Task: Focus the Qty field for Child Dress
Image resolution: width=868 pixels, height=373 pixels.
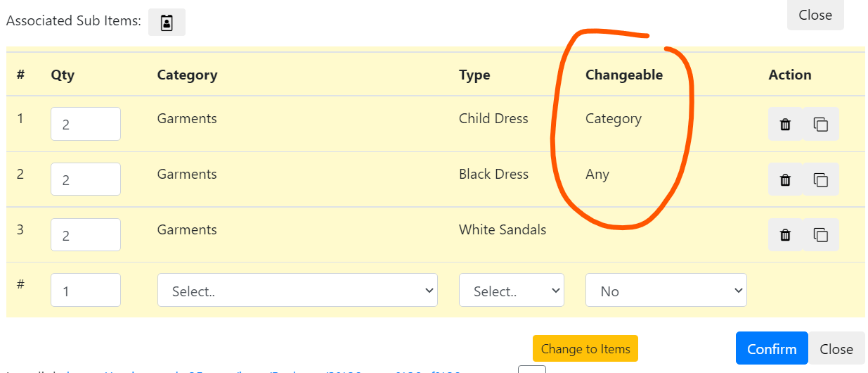Action: pos(86,124)
